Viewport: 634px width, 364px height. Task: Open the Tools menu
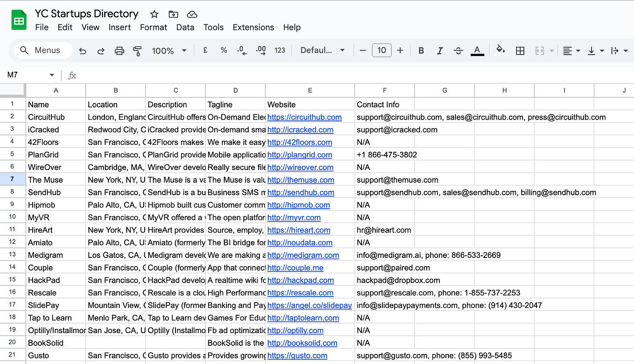tap(213, 27)
